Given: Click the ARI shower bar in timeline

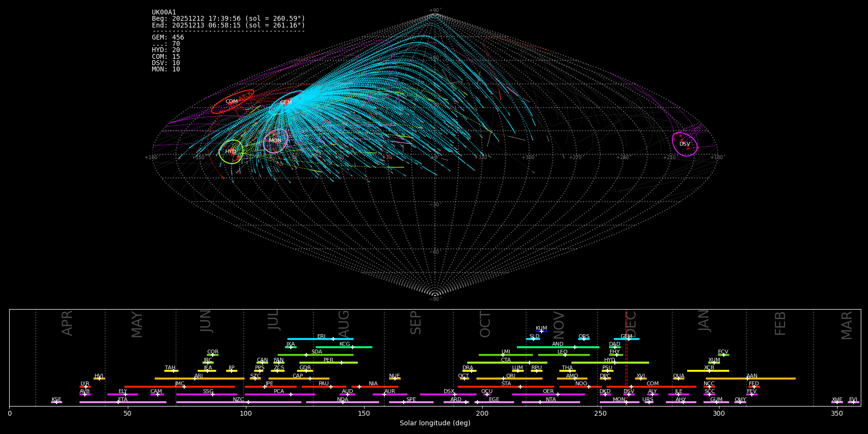Looking at the screenshot, I should pyautogui.click(x=200, y=379).
